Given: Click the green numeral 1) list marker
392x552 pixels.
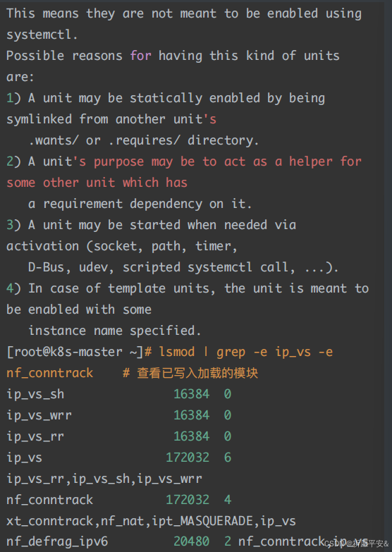Looking at the screenshot, I should tap(13, 98).
